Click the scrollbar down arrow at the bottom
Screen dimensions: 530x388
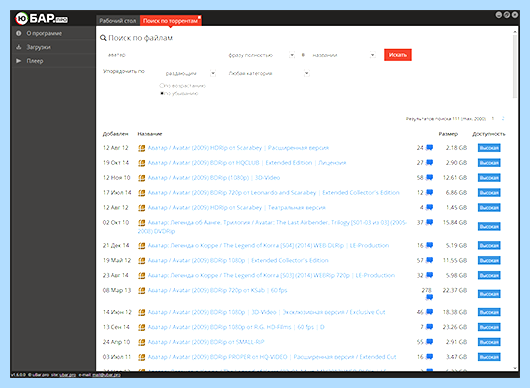[515, 368]
